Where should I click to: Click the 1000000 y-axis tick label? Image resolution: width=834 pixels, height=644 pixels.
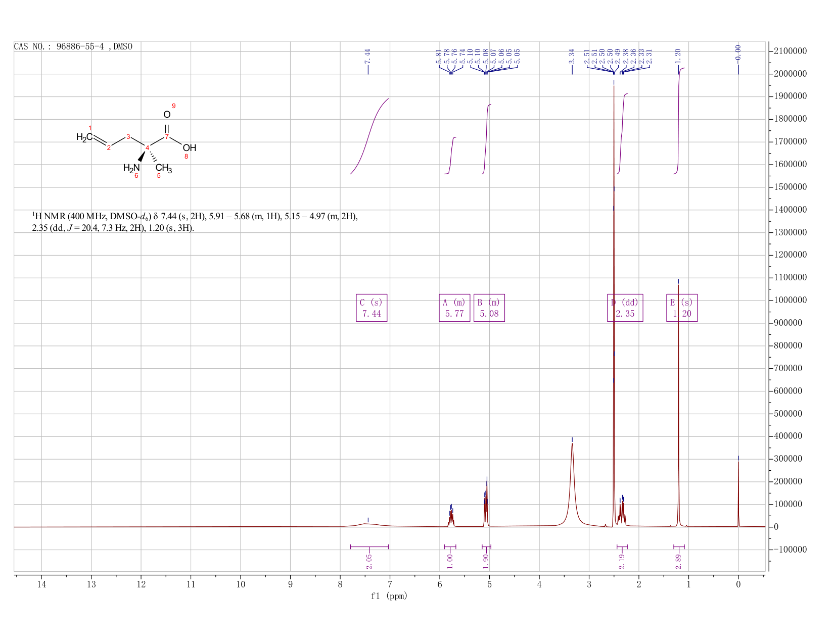click(x=790, y=300)
